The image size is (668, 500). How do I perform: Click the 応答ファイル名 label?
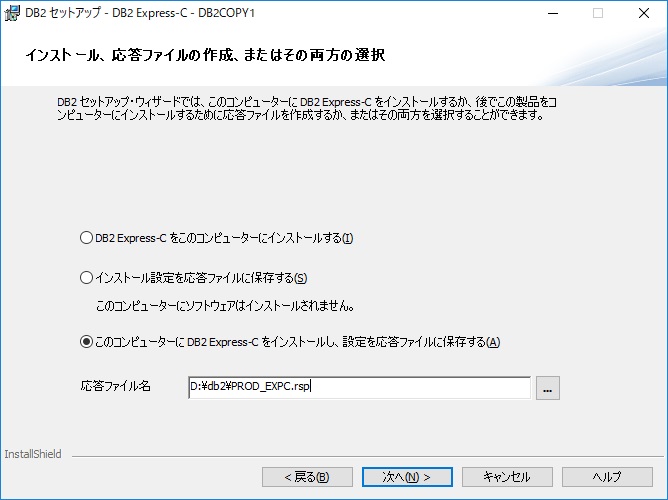tap(115, 386)
